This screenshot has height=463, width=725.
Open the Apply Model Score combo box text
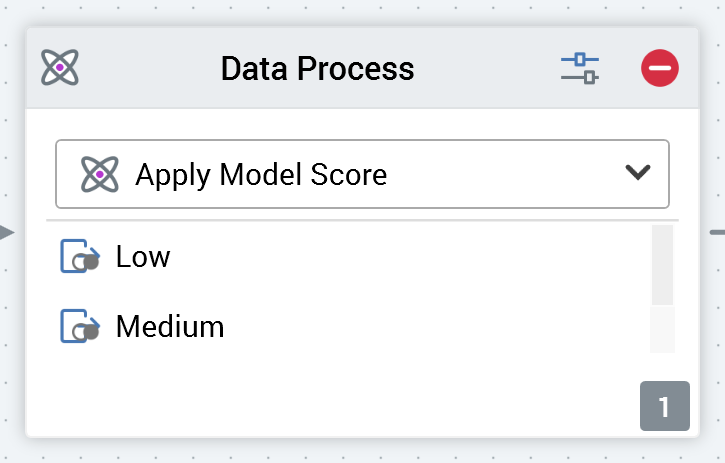click(x=261, y=174)
